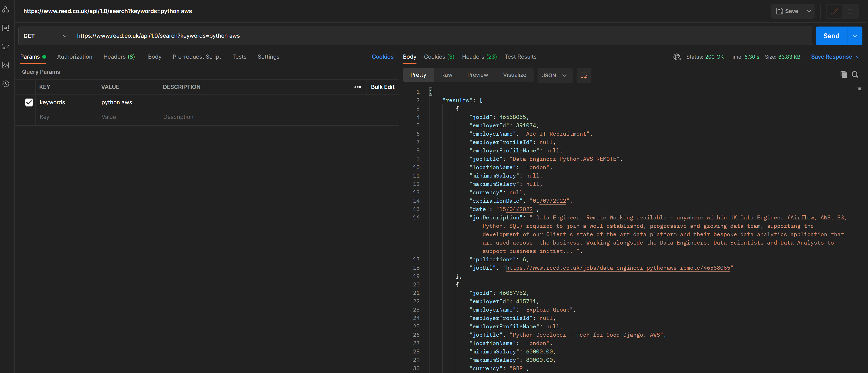Open the three-dots column options in params table
The width and height of the screenshot is (868, 373).
pyautogui.click(x=357, y=87)
